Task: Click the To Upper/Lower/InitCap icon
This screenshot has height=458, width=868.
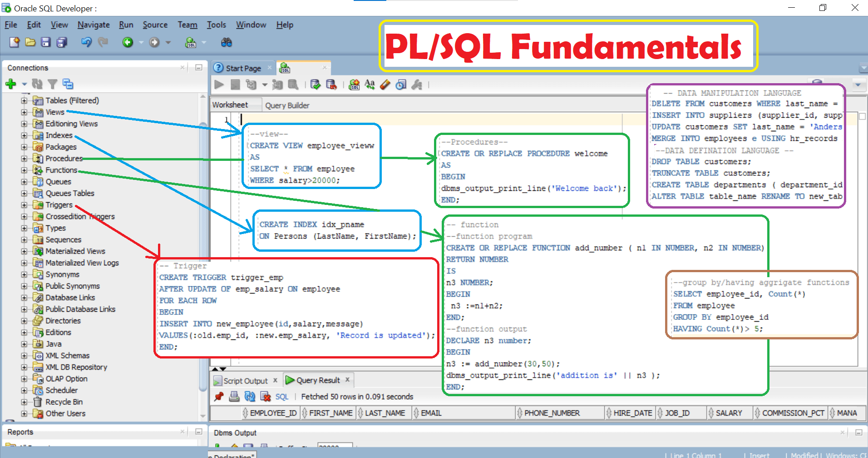Action: [x=370, y=85]
